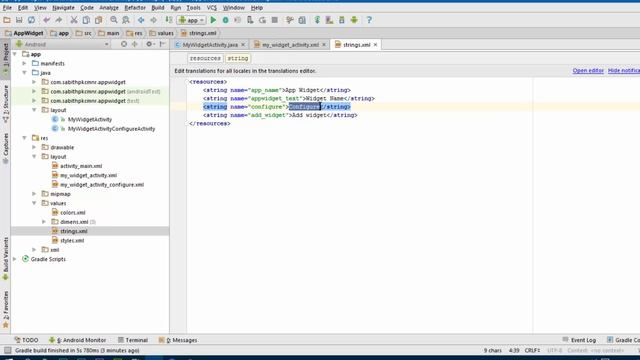Viewport: 640px width, 360px height.
Task: Open Build Variants side panel
Action: [x=6, y=258]
